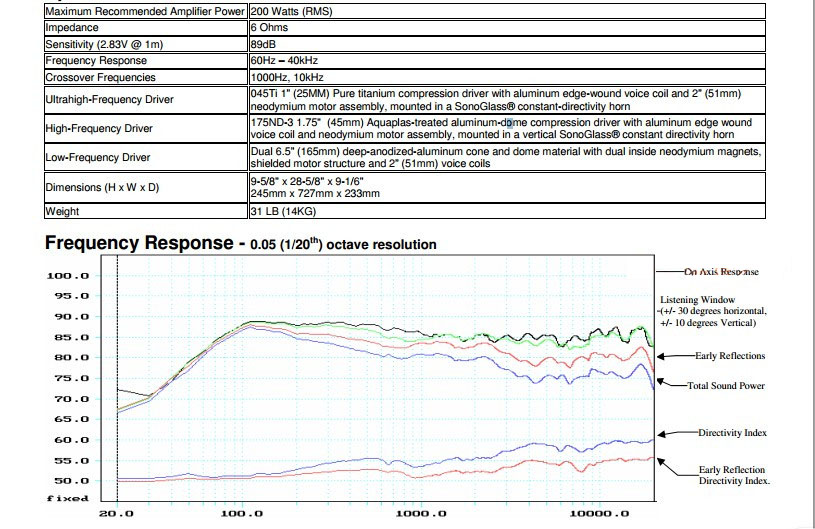Click the "6 Ohms" value cell

click(270, 28)
